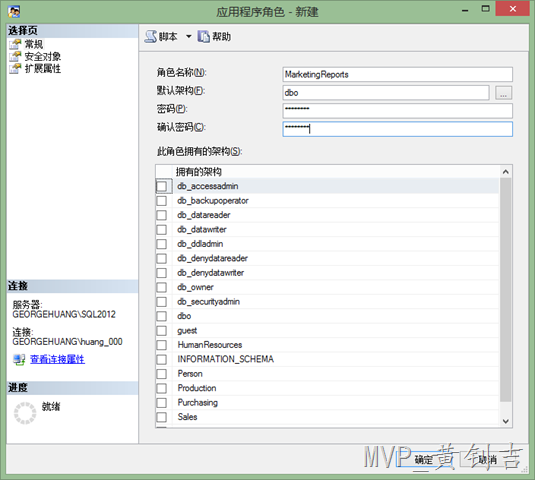Screen dimensions: 535x480
Task: Maximize the application role window
Action: click(486, 9)
